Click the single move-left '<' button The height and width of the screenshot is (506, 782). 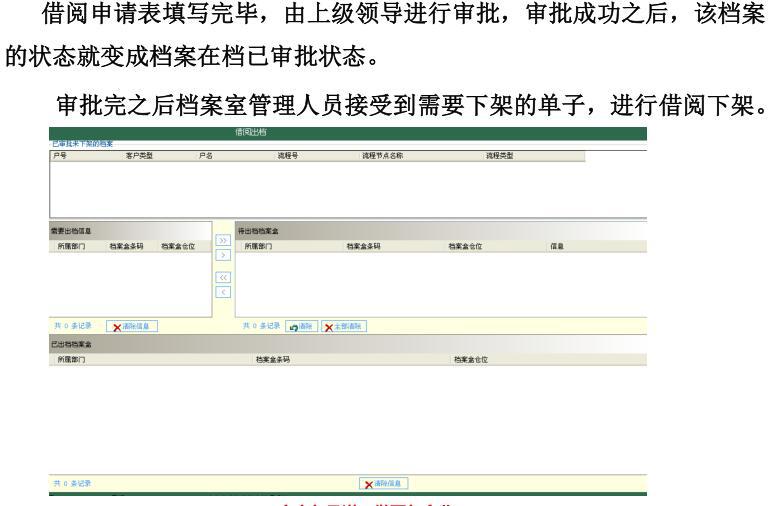(x=223, y=292)
